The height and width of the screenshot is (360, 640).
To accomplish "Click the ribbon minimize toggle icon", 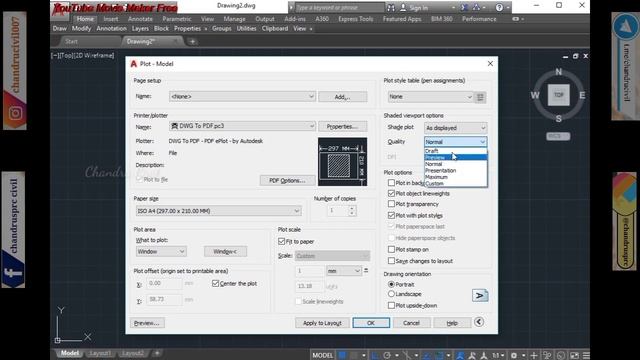I will tap(516, 19).
